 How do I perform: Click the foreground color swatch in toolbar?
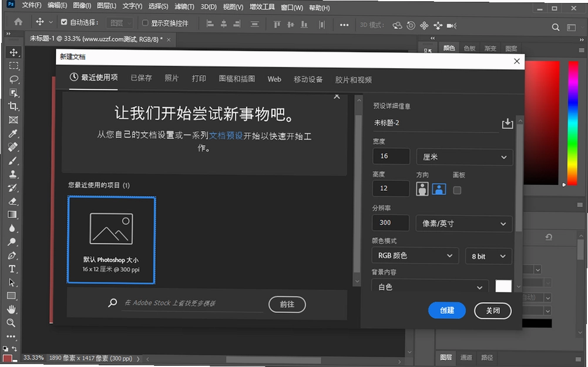pos(7,358)
